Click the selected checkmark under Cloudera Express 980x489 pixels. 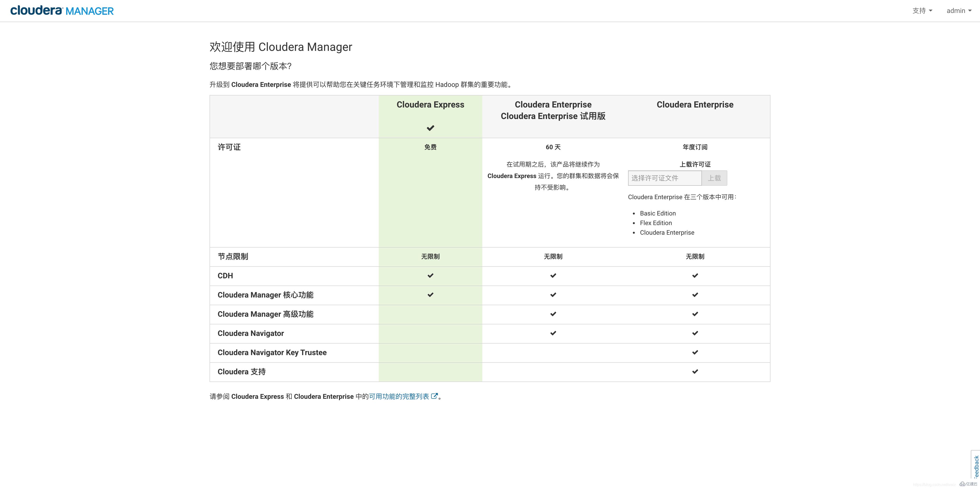tap(430, 128)
